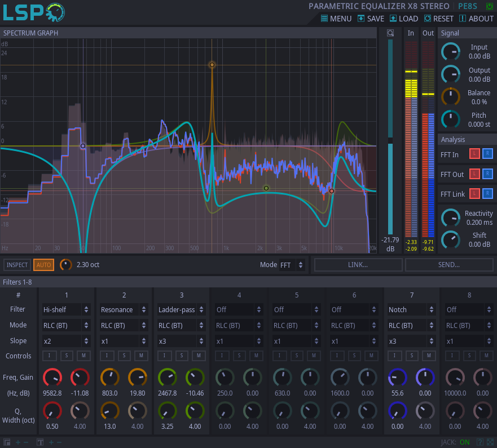Image resolution: width=497 pixels, height=448 pixels.
Task: Toggle the INSPECT button
Action: point(17,265)
